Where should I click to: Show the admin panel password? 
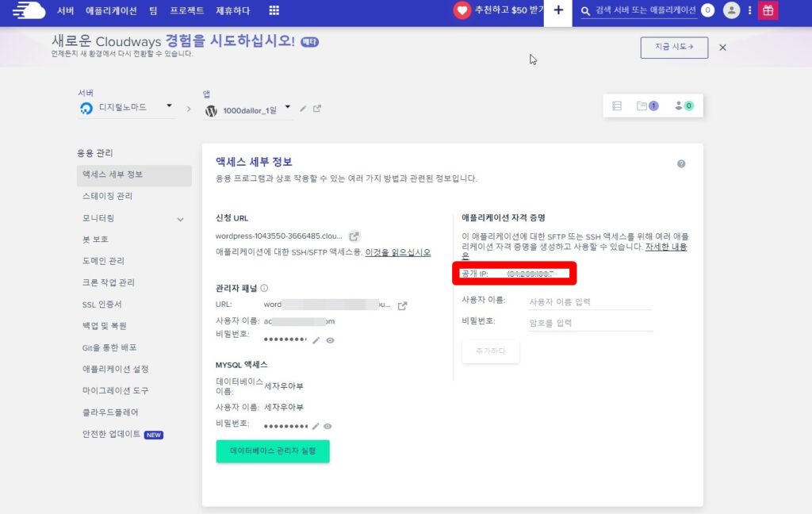[x=330, y=340]
